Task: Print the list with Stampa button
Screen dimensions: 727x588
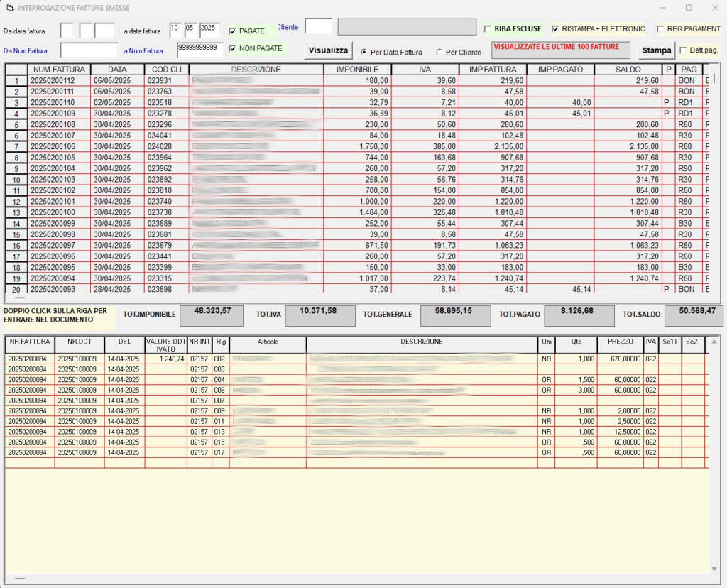Action: click(657, 50)
